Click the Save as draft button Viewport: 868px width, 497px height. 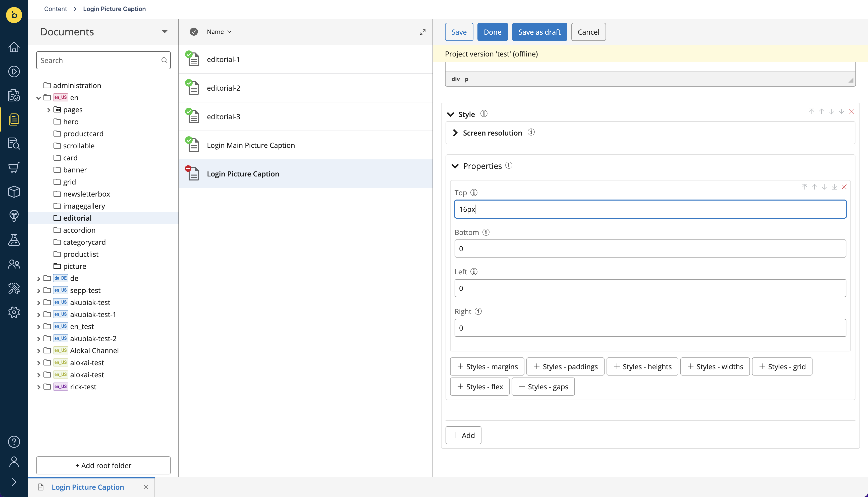[539, 32]
